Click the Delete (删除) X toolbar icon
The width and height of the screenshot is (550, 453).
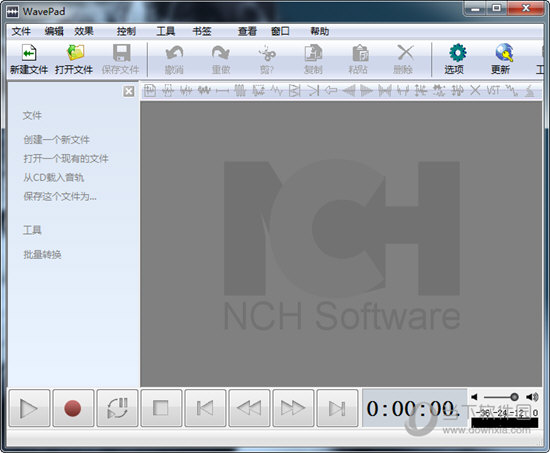pyautogui.click(x=405, y=53)
